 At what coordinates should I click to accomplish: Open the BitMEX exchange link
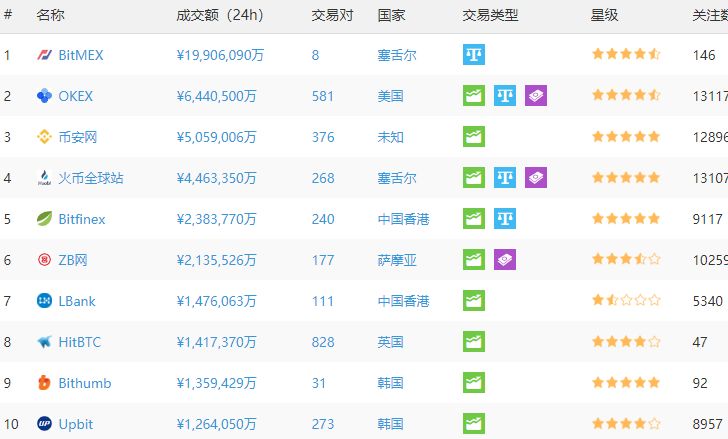coord(81,55)
